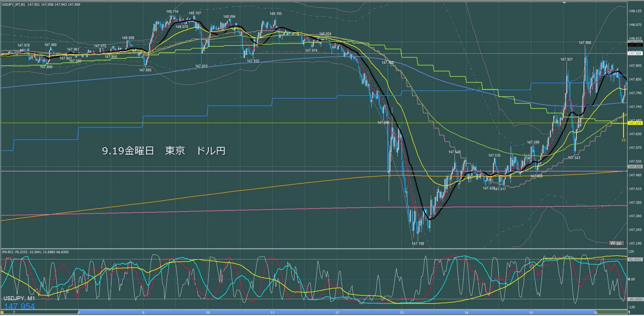Click the yellow 147.674 price tag
Viewport: 644px width, 316px height.
[x=635, y=123]
